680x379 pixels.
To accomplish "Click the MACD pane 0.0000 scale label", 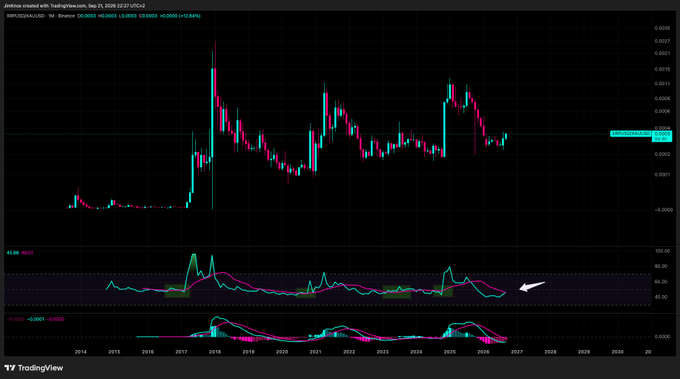I will tap(662, 337).
